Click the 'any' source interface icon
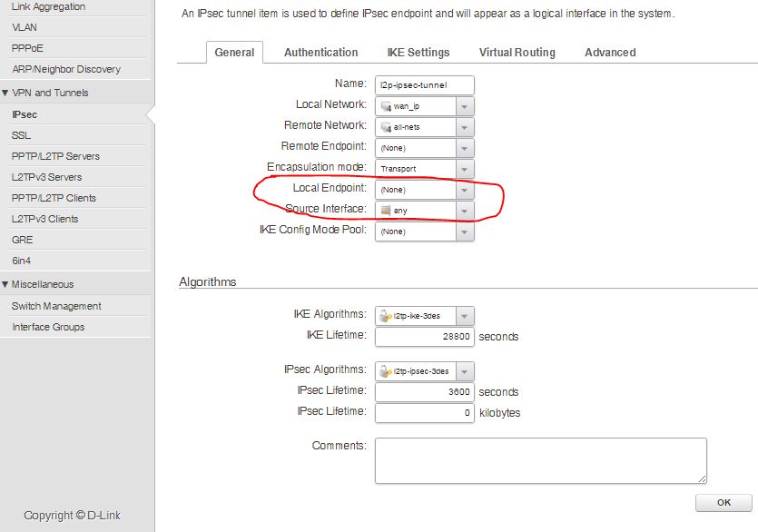This screenshot has height=532, width=758. point(386,211)
